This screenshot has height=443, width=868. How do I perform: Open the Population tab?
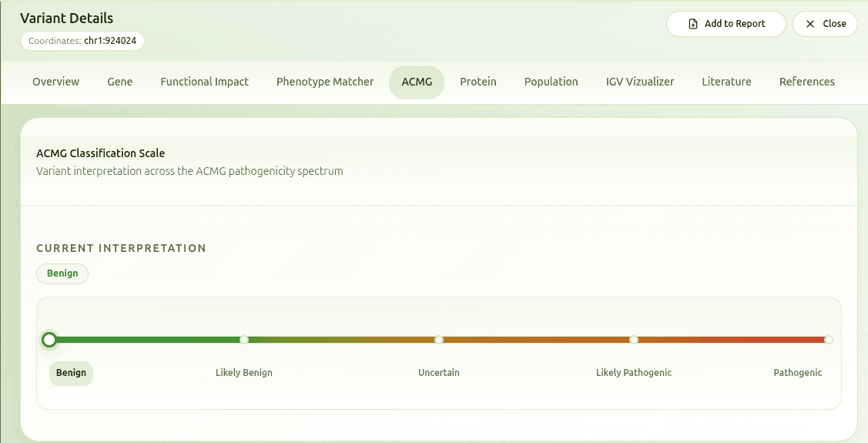551,82
